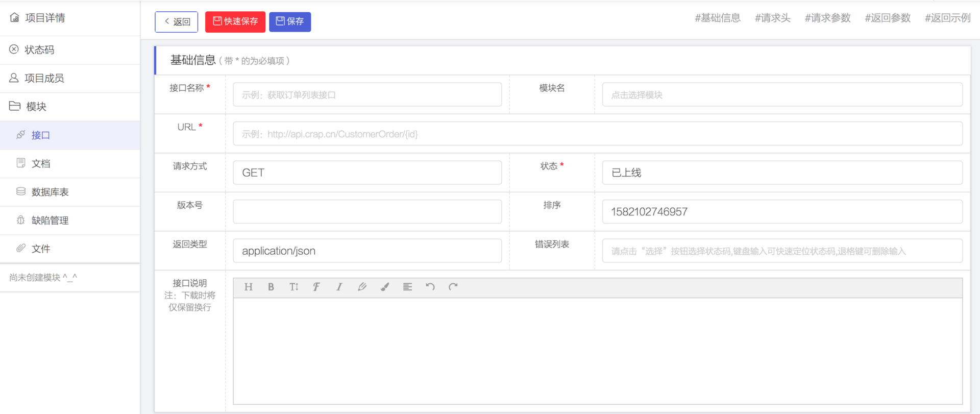
Task: Click the heading H icon in editor toolbar
Action: [x=249, y=287]
